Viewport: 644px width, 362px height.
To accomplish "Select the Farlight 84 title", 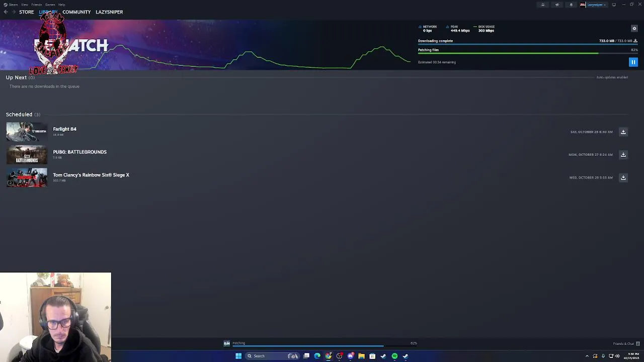I will 64,129.
